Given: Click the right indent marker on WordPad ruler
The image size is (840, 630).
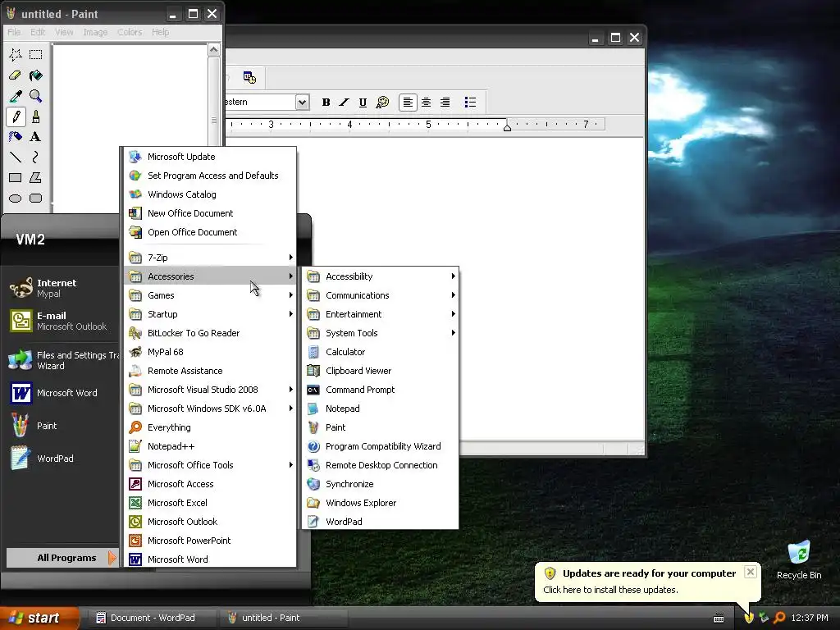Looking at the screenshot, I should (x=507, y=127).
